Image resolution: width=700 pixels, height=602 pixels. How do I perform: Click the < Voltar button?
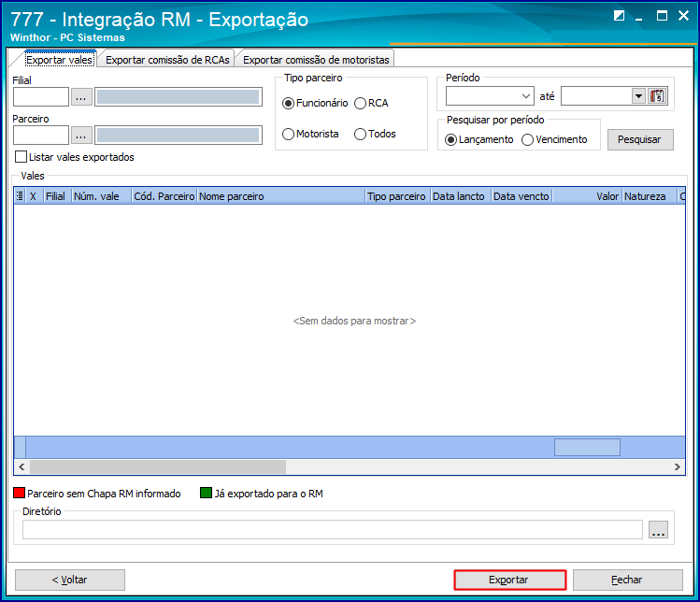pos(70,580)
